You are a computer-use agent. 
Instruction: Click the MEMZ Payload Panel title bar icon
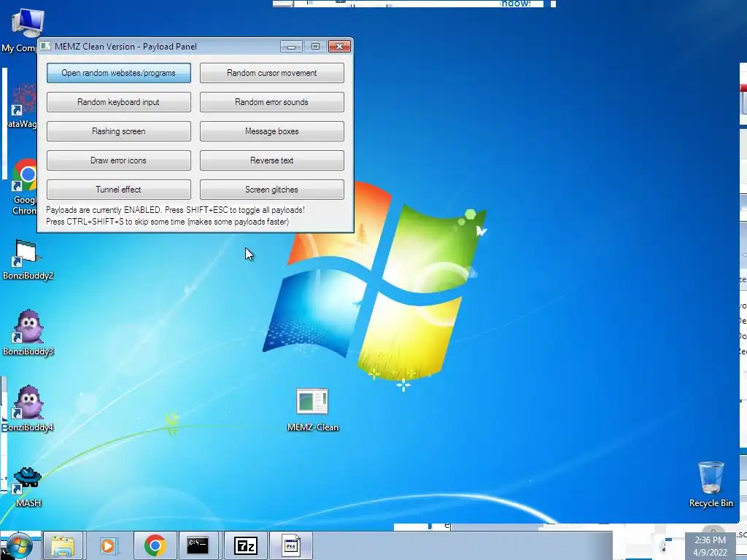coord(46,46)
